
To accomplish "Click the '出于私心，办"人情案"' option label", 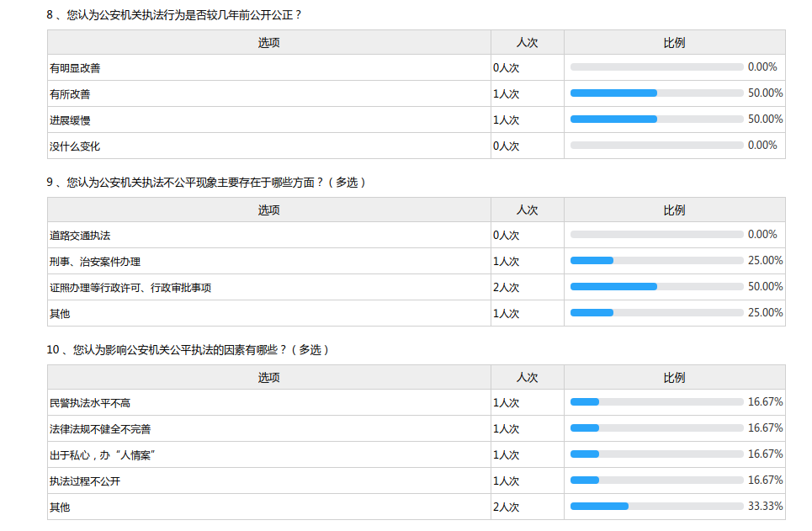I will (x=103, y=455).
